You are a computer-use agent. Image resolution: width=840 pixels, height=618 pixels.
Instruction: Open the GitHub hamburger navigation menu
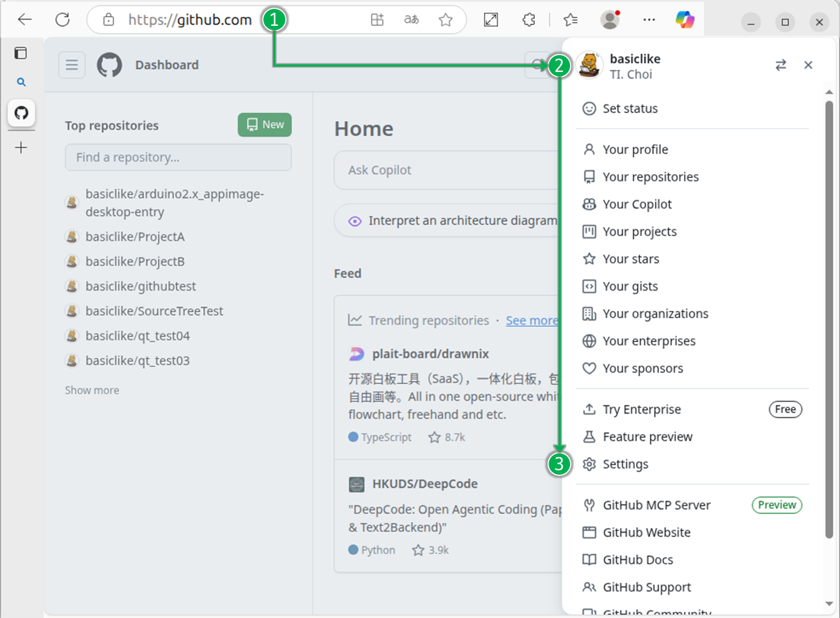click(x=72, y=65)
